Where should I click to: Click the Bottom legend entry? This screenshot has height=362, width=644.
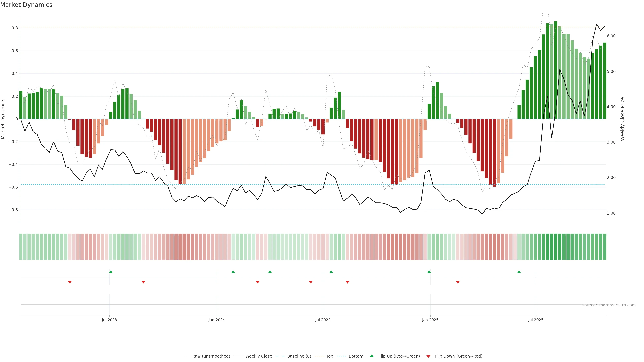pyautogui.click(x=356, y=356)
